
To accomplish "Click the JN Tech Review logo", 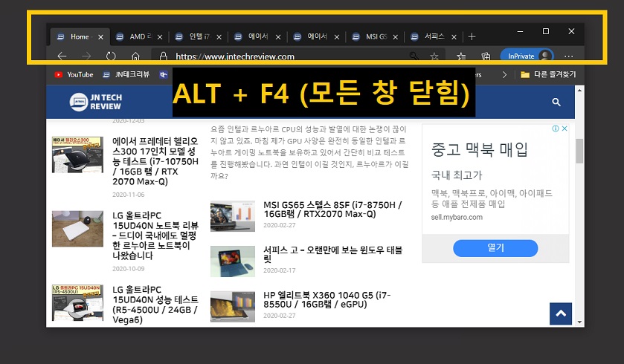I will point(95,102).
